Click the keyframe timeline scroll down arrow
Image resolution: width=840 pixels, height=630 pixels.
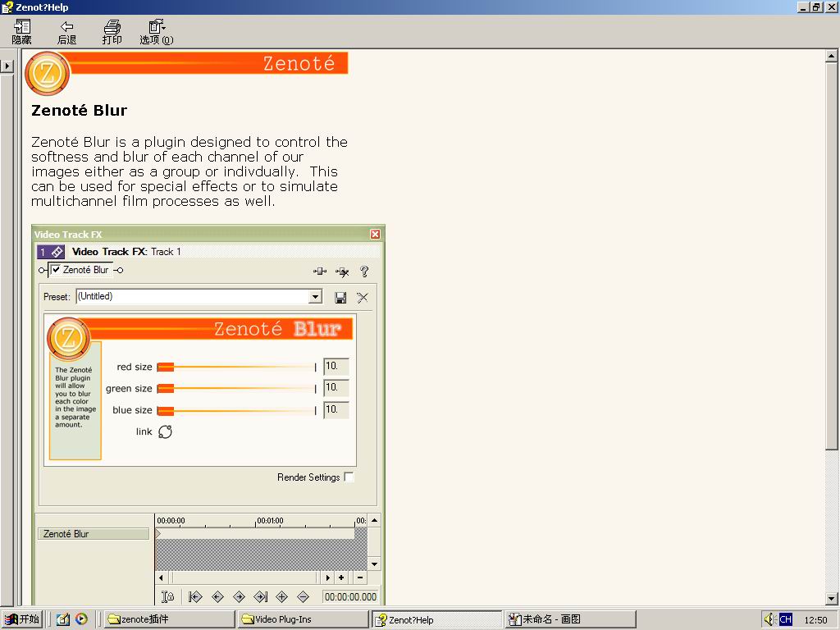tap(374, 564)
